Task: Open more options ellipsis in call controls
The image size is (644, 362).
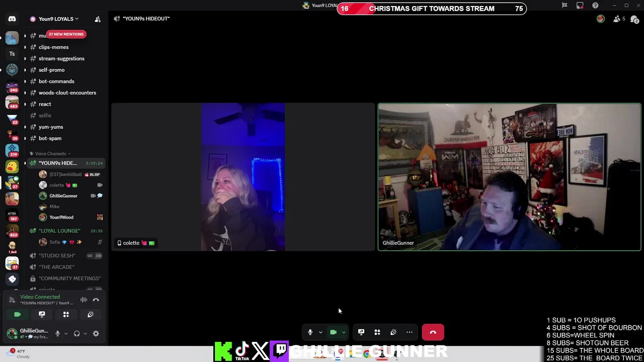Action: pos(409,332)
